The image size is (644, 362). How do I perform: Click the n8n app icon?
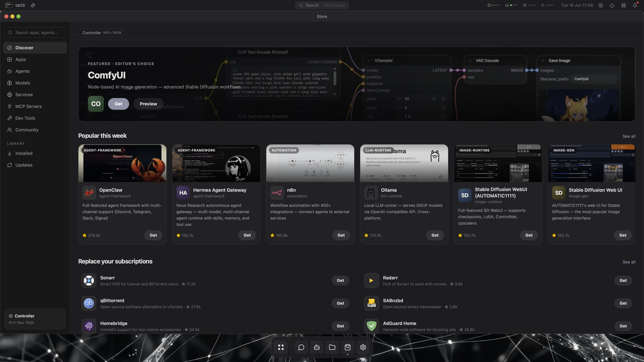pyautogui.click(x=277, y=193)
